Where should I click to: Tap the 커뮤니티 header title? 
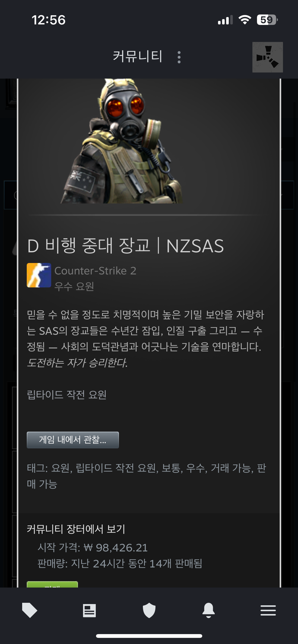pyautogui.click(x=137, y=57)
